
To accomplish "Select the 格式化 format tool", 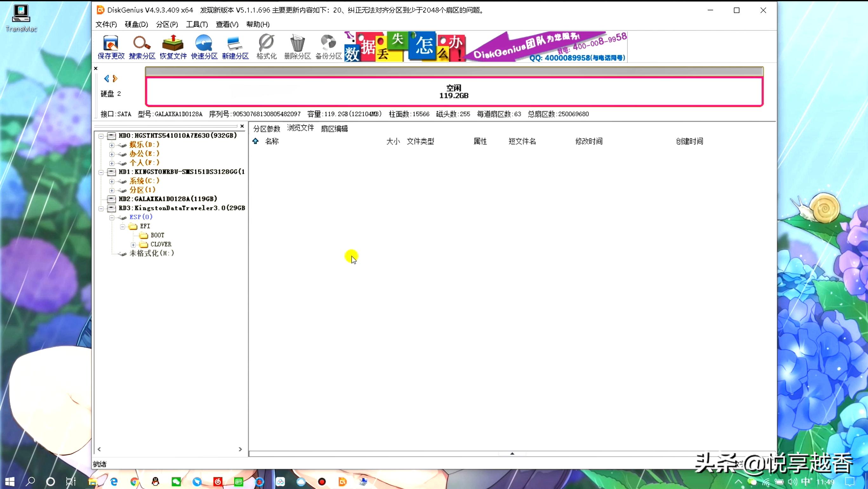I will pyautogui.click(x=266, y=47).
